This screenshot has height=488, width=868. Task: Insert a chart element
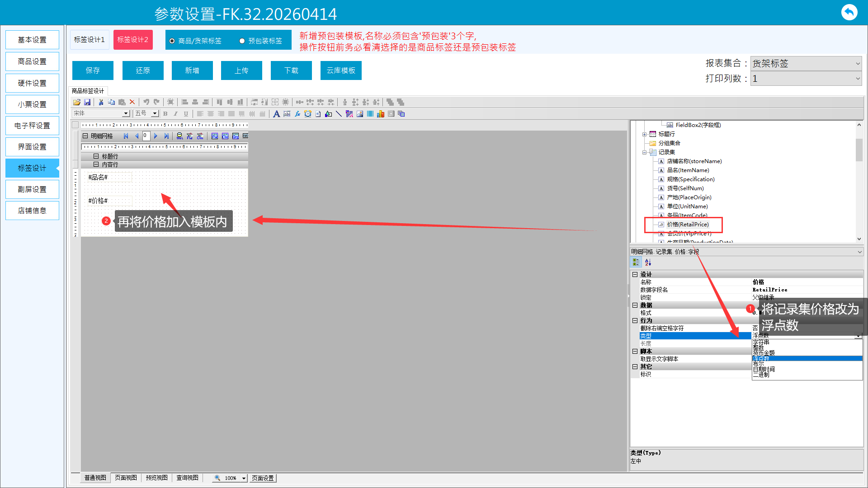pyautogui.click(x=381, y=114)
